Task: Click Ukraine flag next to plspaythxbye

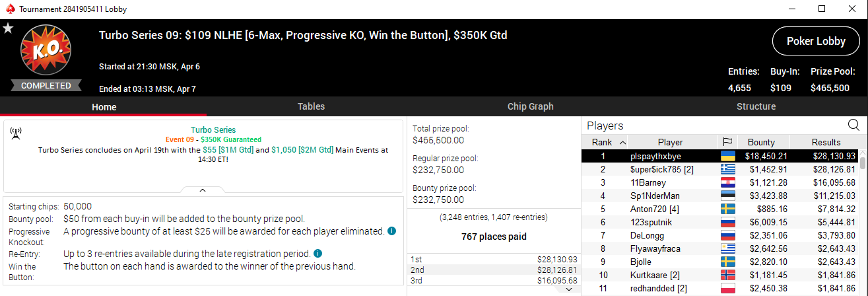Action: tap(727, 156)
